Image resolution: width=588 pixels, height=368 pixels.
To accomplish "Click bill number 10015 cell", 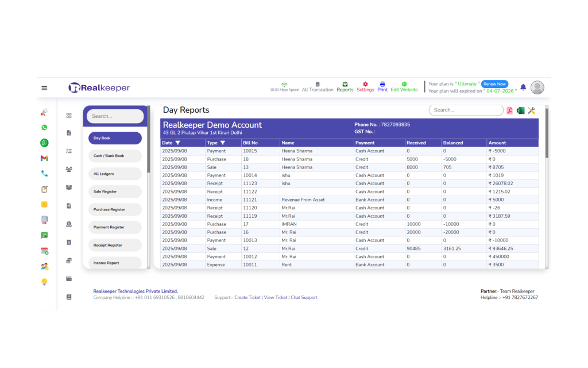I will pos(260,151).
